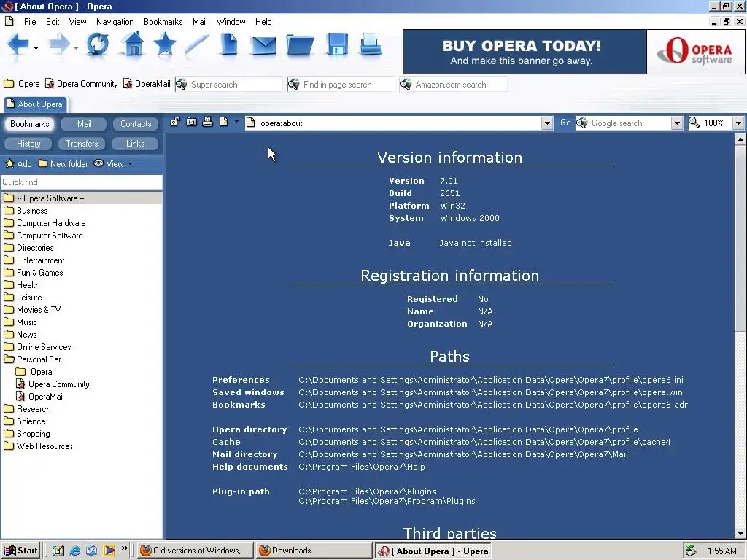Show more quick launch icons chevron

[x=124, y=548]
